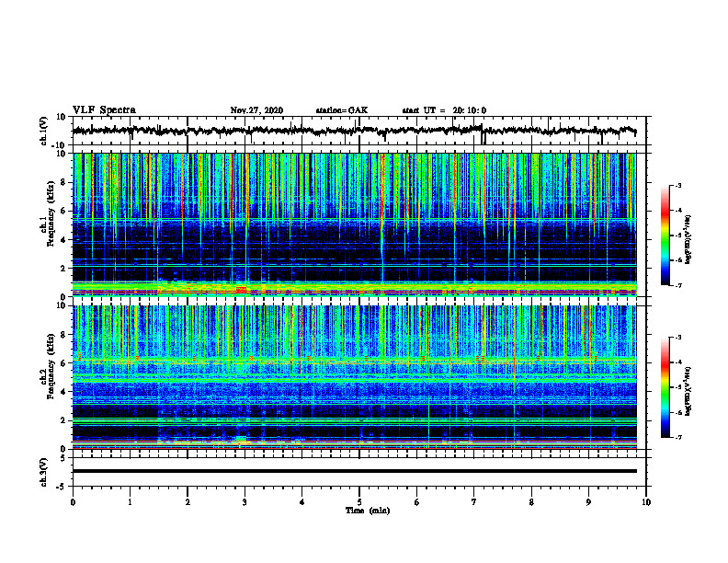728x563 pixels.
Task: Click the ch.1 spectrogram panel
Action: click(x=354, y=224)
